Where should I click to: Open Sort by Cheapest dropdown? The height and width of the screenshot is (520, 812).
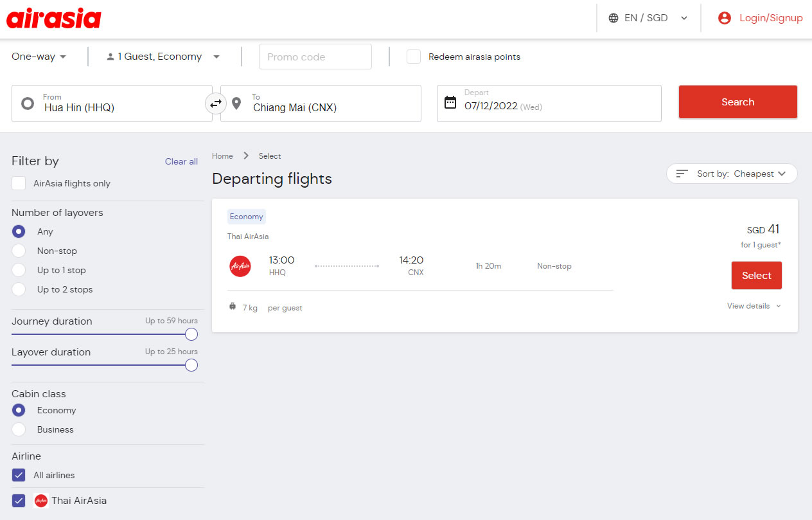(732, 174)
